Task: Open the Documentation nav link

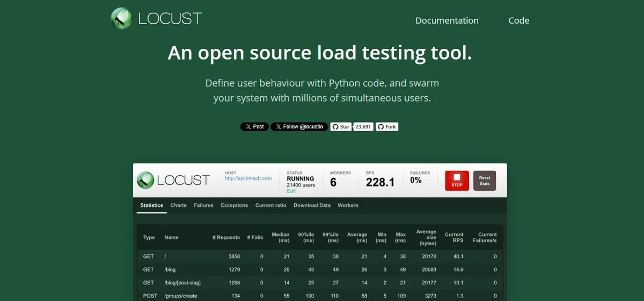Action: [x=447, y=20]
